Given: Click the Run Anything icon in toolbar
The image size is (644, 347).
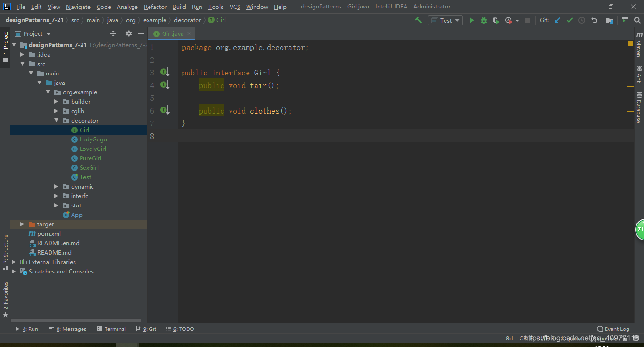Looking at the screenshot, I should pos(625,20).
